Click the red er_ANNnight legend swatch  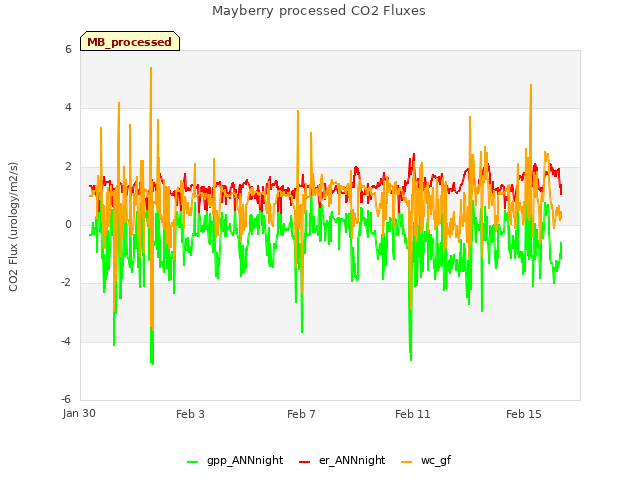tap(305, 462)
